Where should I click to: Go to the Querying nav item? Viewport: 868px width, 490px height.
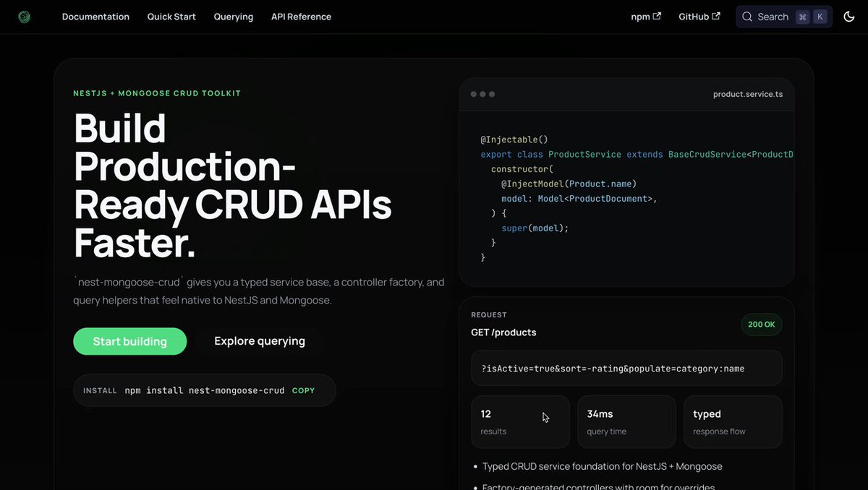pyautogui.click(x=234, y=17)
